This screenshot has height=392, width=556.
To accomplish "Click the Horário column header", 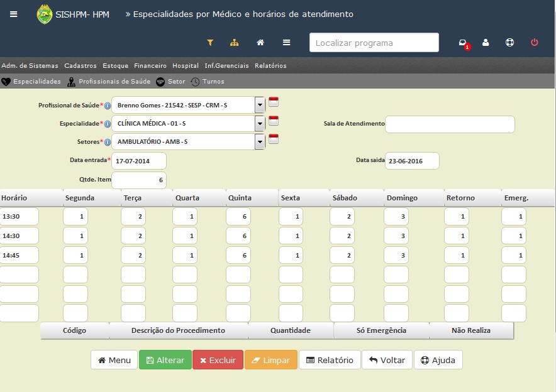I will click(31, 198).
